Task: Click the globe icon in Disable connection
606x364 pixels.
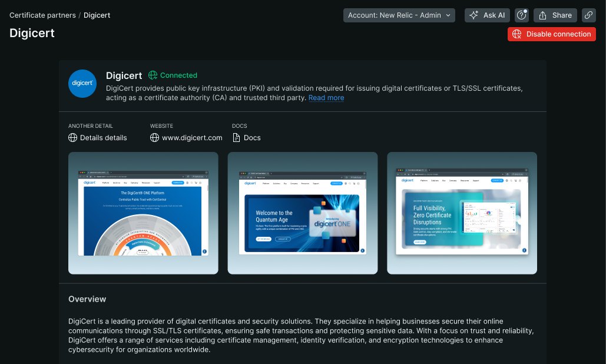Action: tap(516, 34)
